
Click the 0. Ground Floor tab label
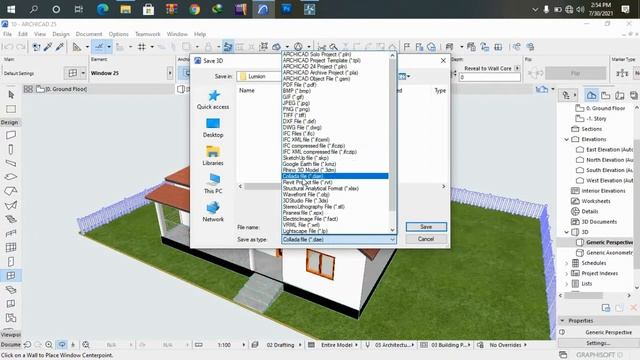point(66,89)
